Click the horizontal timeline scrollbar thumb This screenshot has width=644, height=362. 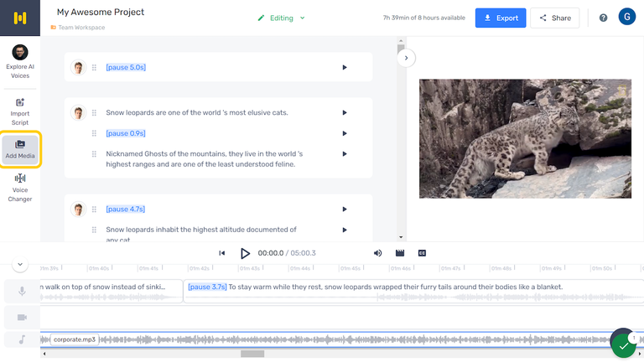pyautogui.click(x=252, y=354)
